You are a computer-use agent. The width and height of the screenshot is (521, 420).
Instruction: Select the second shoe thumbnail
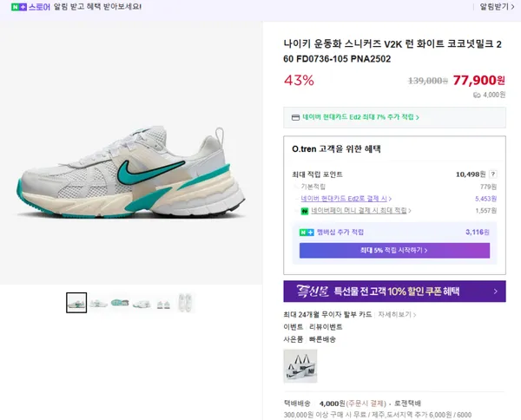[98, 302]
